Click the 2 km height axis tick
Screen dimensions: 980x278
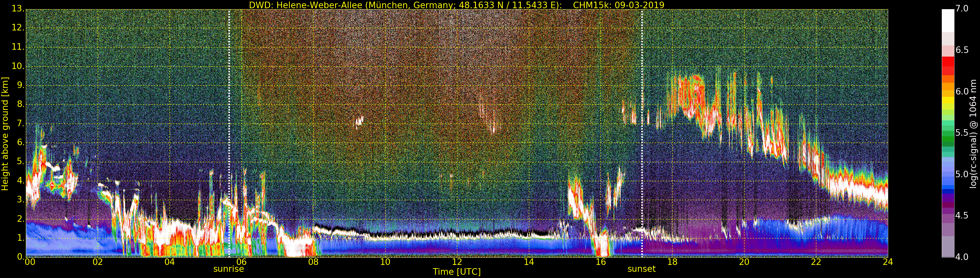click(21, 218)
